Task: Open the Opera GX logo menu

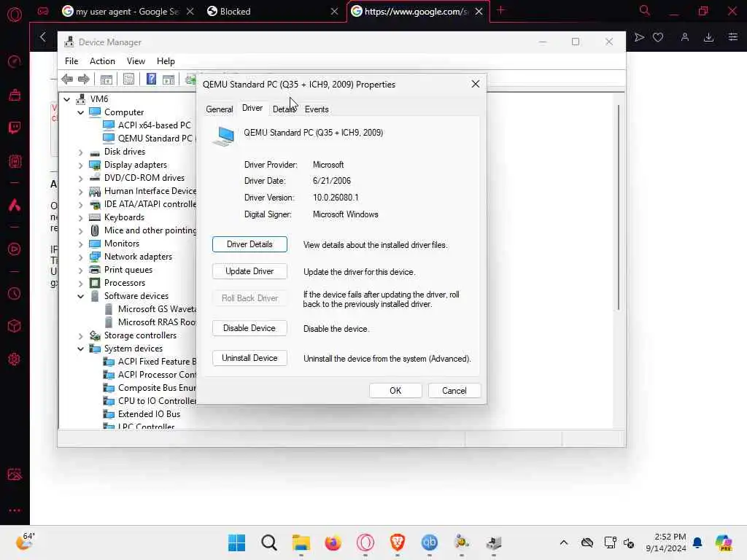Action: coord(15,15)
